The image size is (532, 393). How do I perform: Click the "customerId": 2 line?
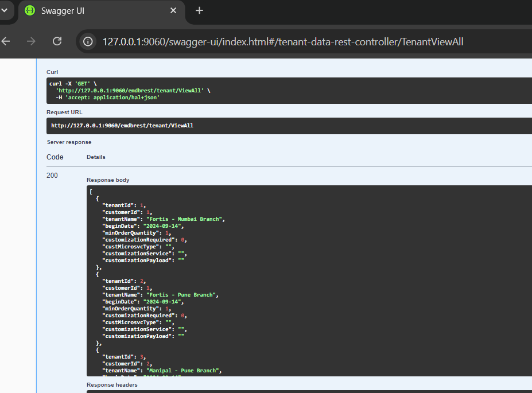coord(127,364)
